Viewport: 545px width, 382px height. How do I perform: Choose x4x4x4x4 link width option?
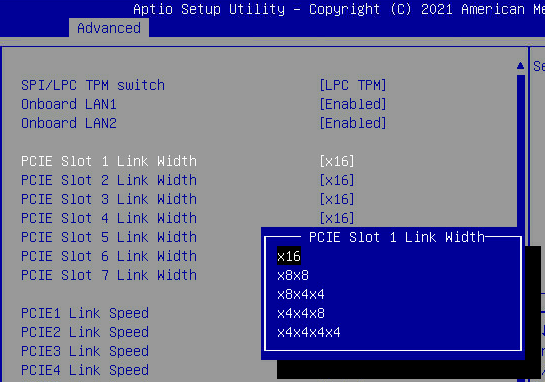click(309, 332)
